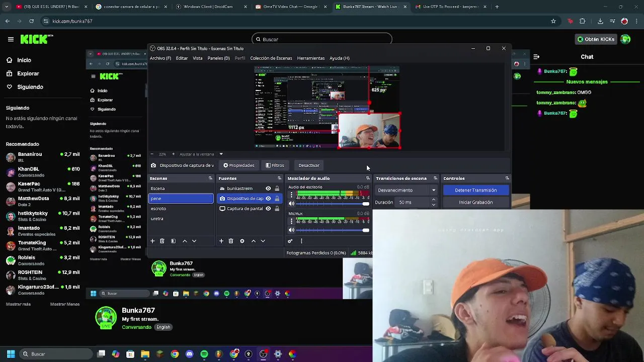Toggle lock on bunkastreim source
This screenshot has width=644, height=362.
277,189
